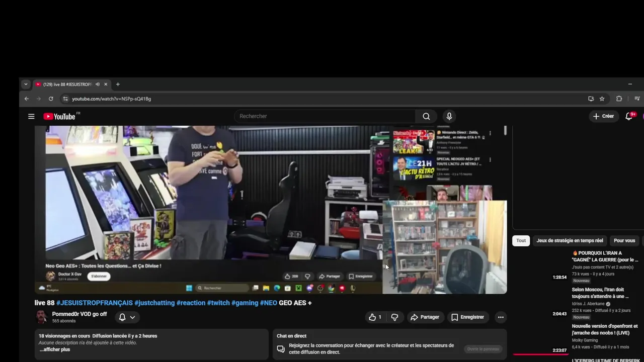Screen dimensions: 644x362
Task: Click the in-video S'abonner button
Action: [99, 276]
